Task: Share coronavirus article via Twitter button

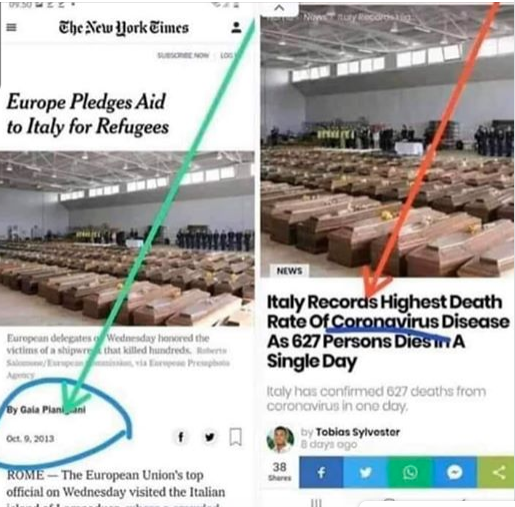Action: point(365,472)
